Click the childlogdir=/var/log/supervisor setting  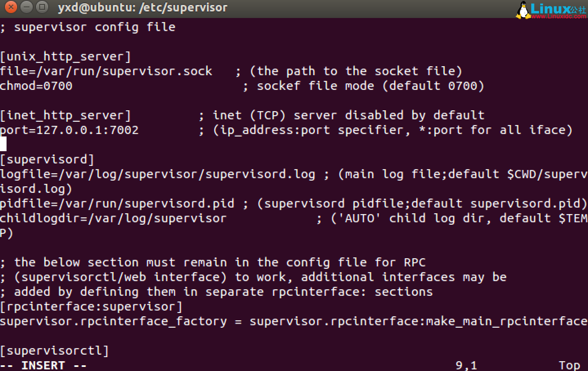pyautogui.click(x=113, y=218)
